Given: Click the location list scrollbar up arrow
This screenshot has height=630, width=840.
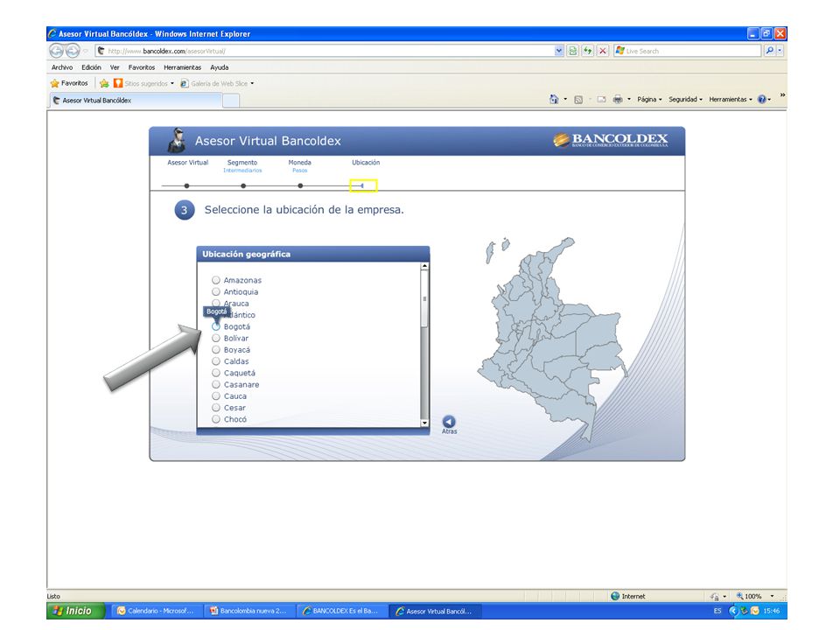Looking at the screenshot, I should point(425,266).
